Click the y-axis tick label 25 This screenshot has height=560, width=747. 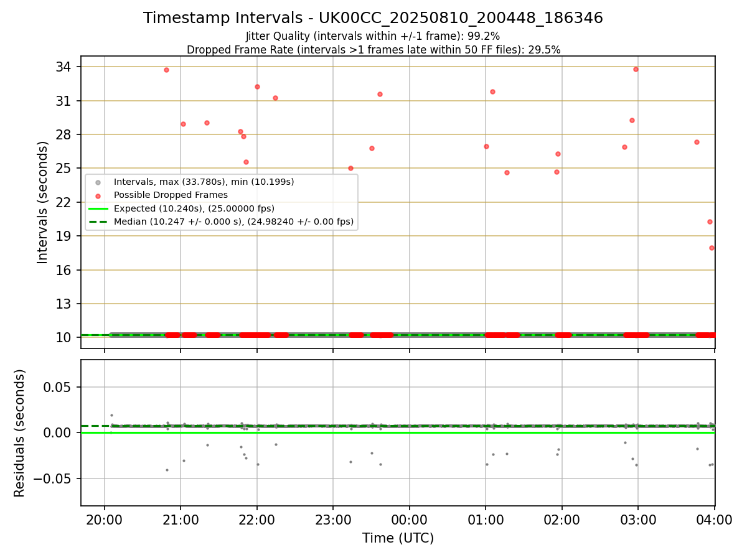[x=64, y=168]
